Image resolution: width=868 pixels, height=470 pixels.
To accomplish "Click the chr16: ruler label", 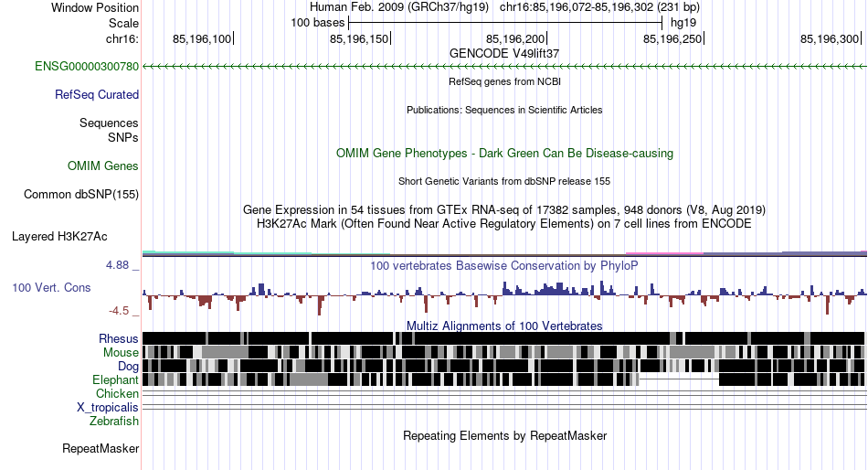I will coord(122,38).
